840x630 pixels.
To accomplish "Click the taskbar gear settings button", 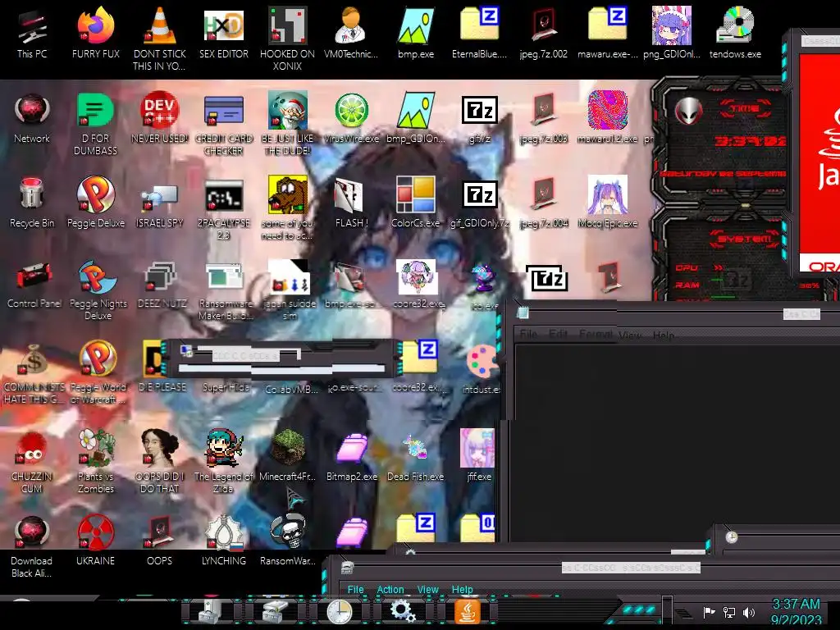I will 404,612.
